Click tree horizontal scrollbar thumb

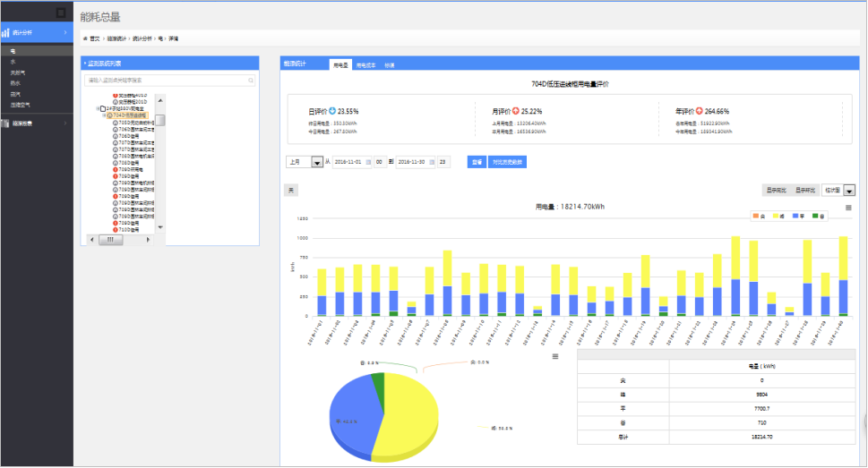[111, 240]
